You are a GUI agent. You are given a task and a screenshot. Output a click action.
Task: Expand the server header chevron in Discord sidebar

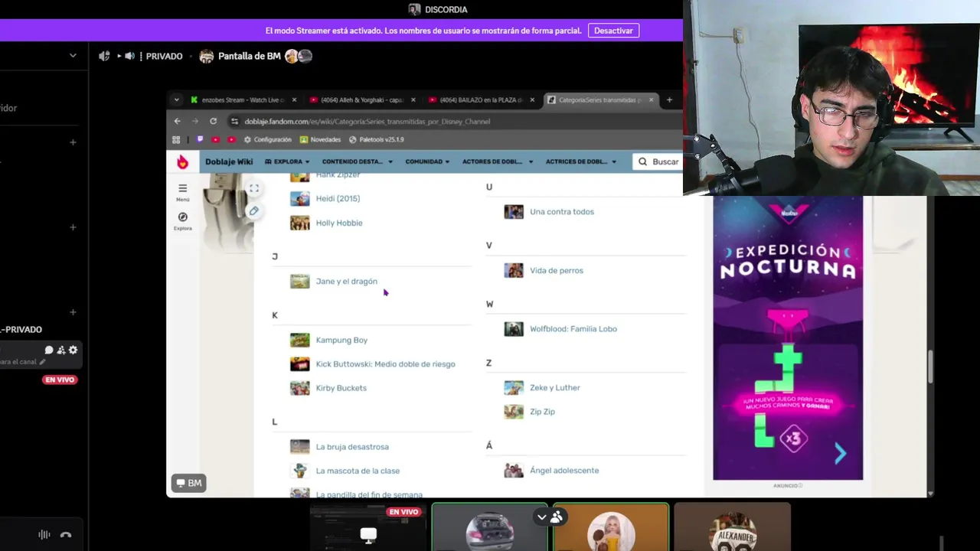[73, 55]
